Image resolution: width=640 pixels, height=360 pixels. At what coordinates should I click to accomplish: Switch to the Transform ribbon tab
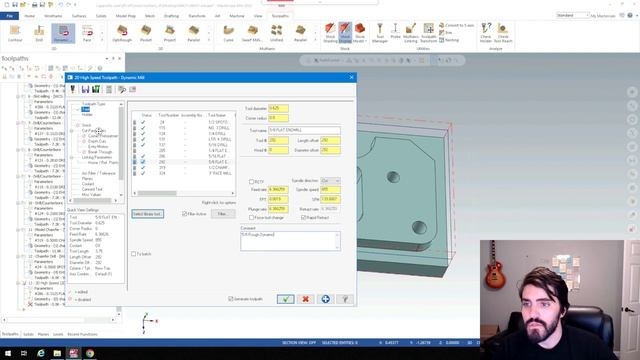click(x=197, y=16)
